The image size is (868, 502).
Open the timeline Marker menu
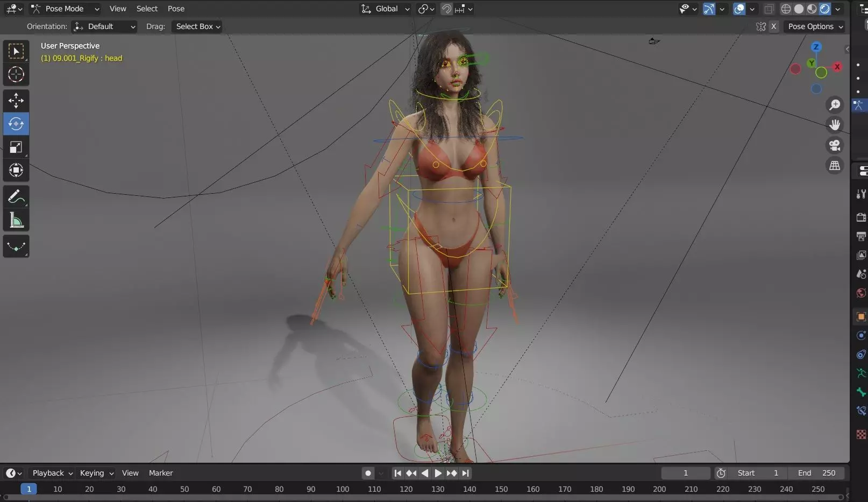tap(161, 473)
